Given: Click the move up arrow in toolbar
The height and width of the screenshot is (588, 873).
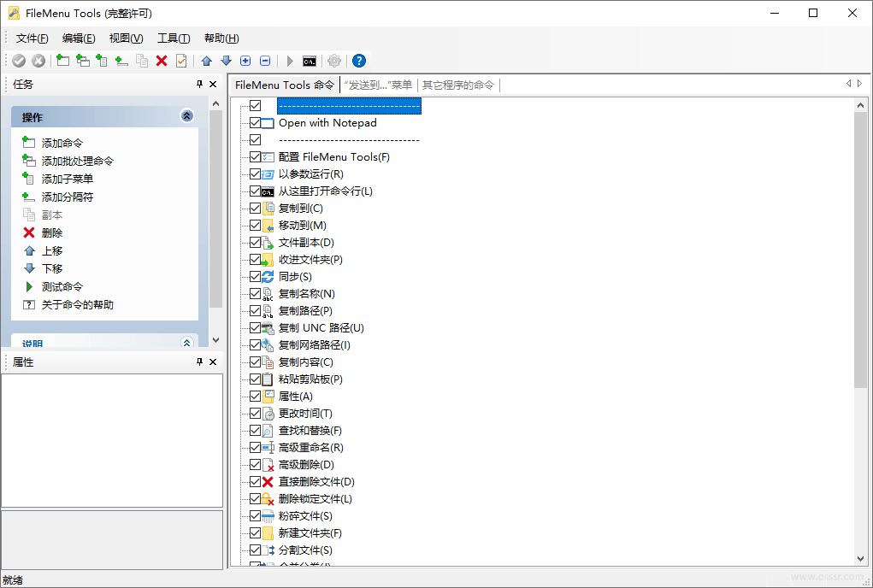Looking at the screenshot, I should pos(206,61).
